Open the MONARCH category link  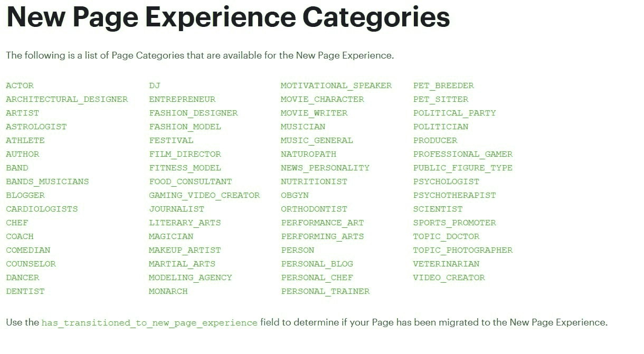(x=168, y=291)
